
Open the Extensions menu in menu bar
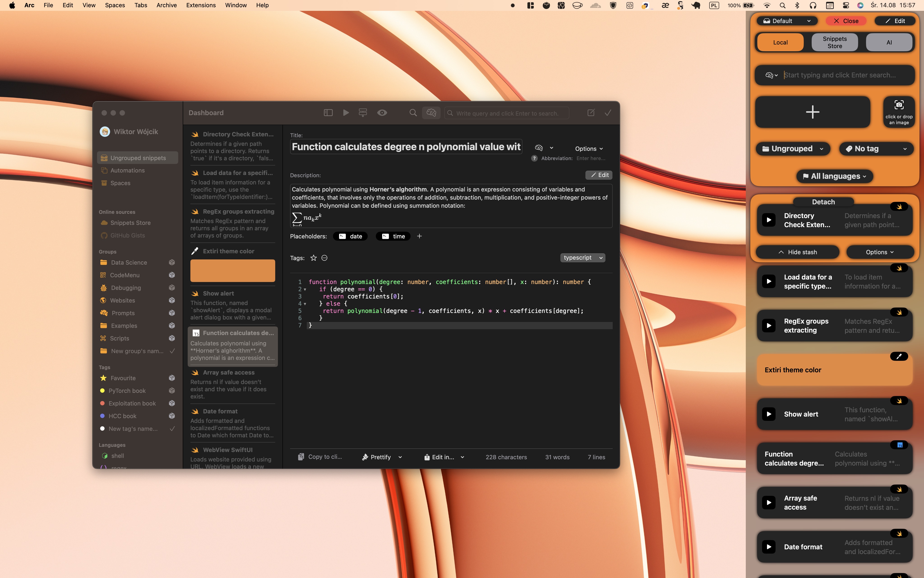[x=201, y=5]
